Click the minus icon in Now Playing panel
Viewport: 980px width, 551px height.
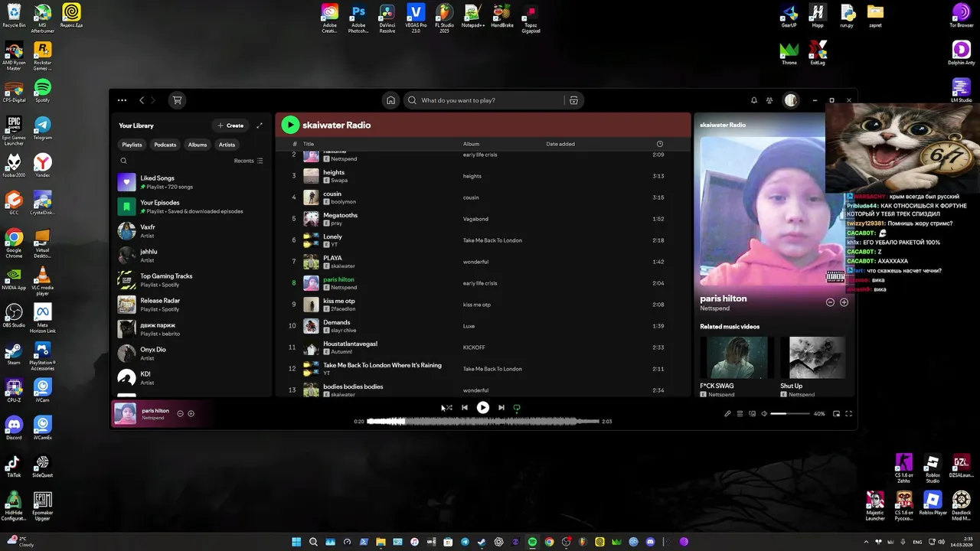(x=830, y=302)
